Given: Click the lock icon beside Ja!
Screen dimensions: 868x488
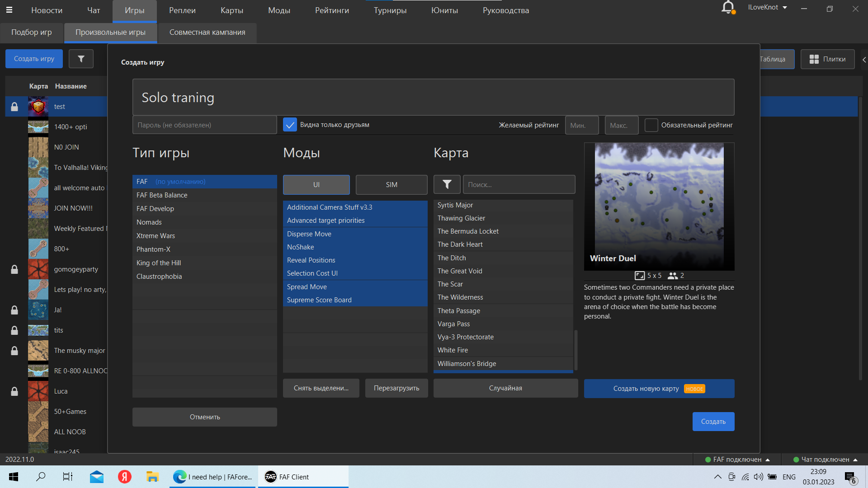Looking at the screenshot, I should pyautogui.click(x=14, y=310).
